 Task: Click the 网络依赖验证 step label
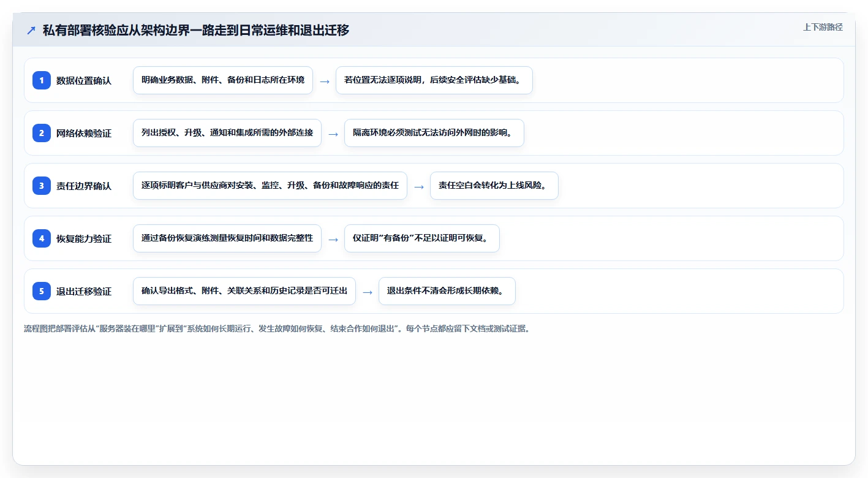click(x=84, y=133)
